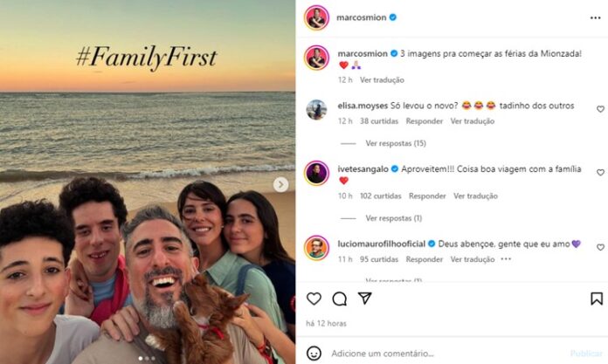The width and height of the screenshot is (608, 364).
Task: Like ivetesangalo's comment
Action: click(600, 172)
